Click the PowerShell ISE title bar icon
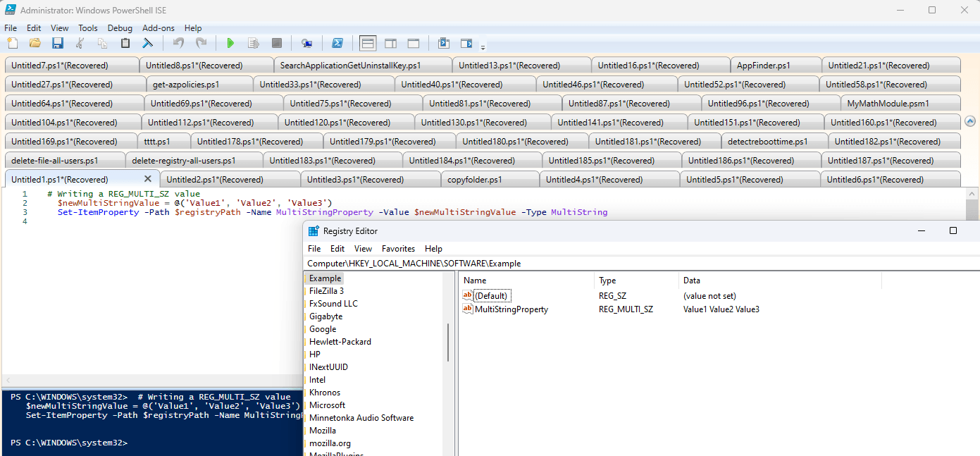The width and height of the screenshot is (980, 456). 11,10
